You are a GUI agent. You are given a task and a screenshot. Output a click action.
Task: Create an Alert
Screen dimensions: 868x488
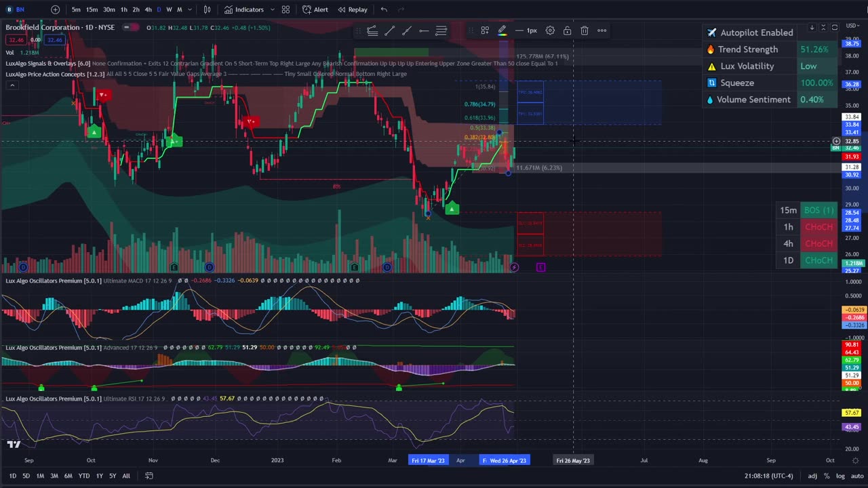coord(315,9)
